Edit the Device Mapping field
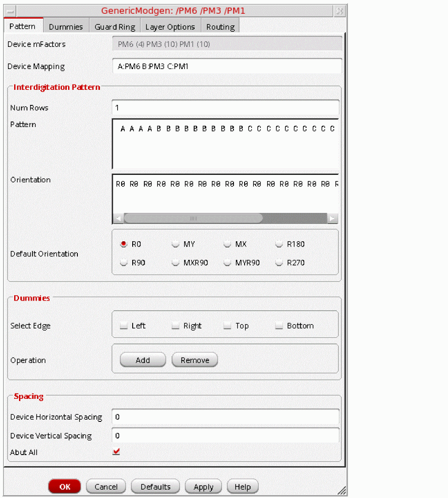 pos(227,66)
